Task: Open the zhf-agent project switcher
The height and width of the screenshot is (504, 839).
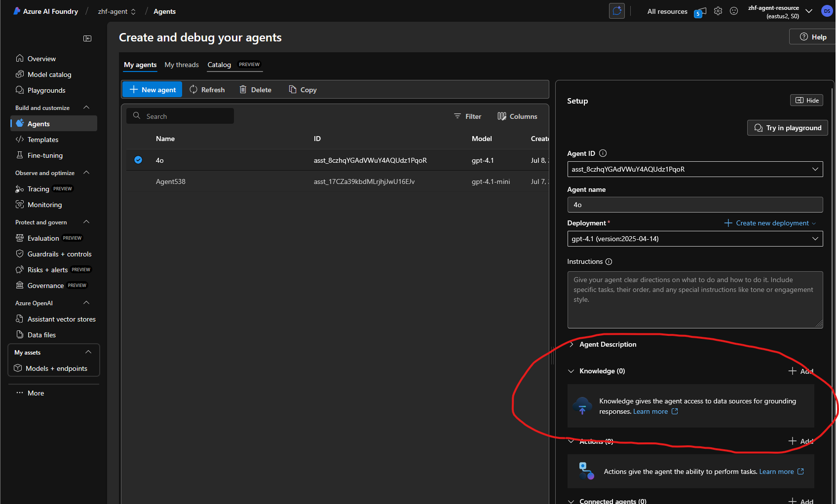Action: pyautogui.click(x=116, y=11)
